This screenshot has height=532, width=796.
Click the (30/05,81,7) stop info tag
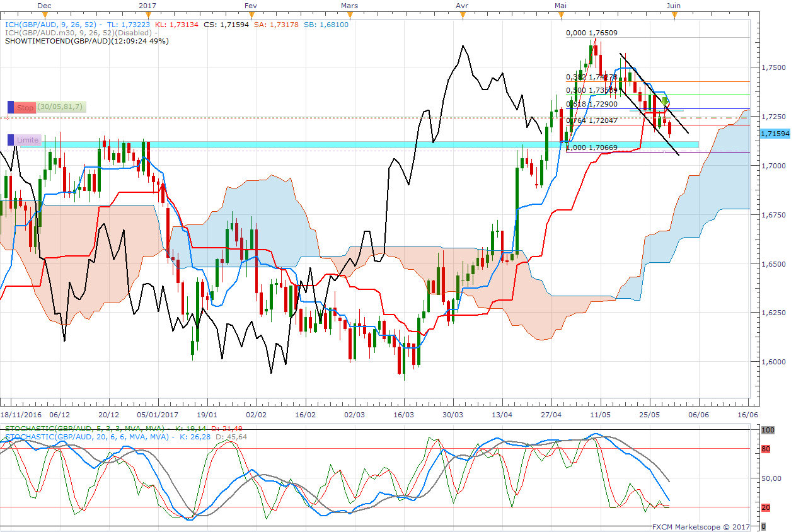[x=61, y=107]
